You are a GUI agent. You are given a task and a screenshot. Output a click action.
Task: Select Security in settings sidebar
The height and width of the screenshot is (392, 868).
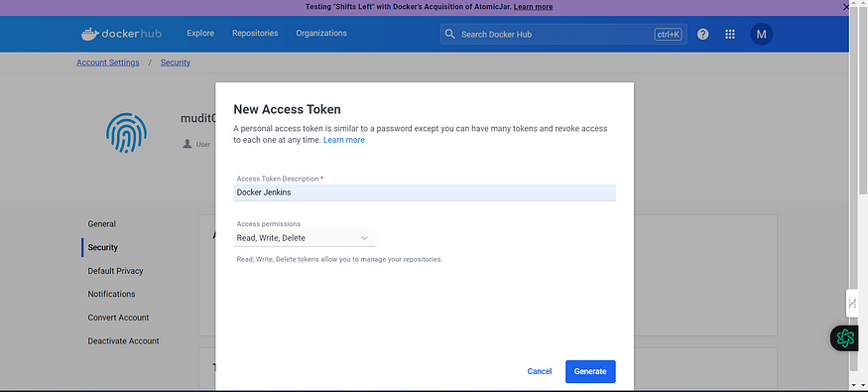tap(103, 247)
